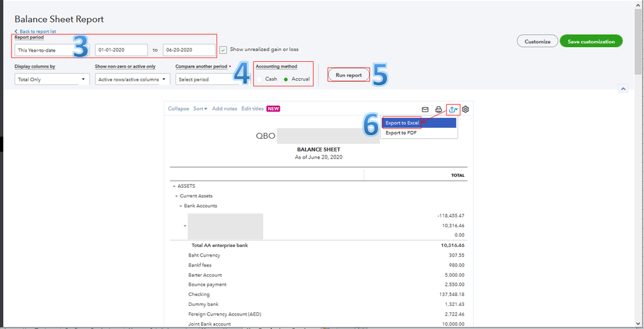This screenshot has width=644, height=329.
Task: Click the end date field 06-20-2020
Action: coord(189,50)
